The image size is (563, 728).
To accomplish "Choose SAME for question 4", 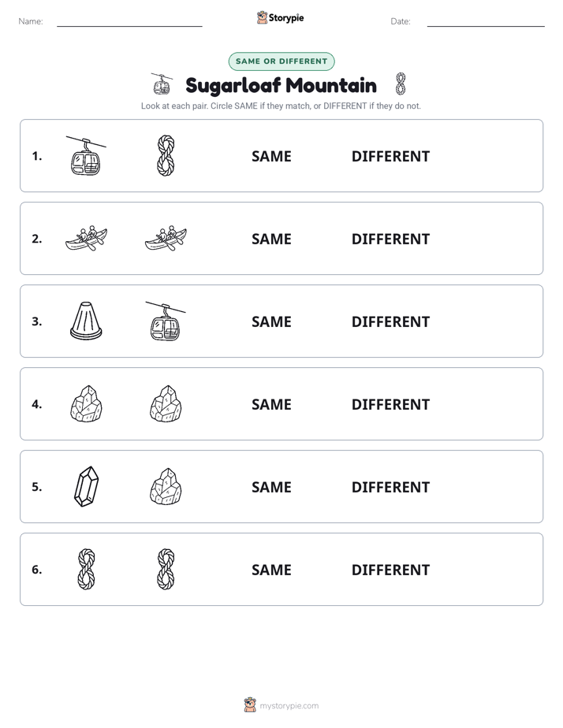I will click(271, 404).
